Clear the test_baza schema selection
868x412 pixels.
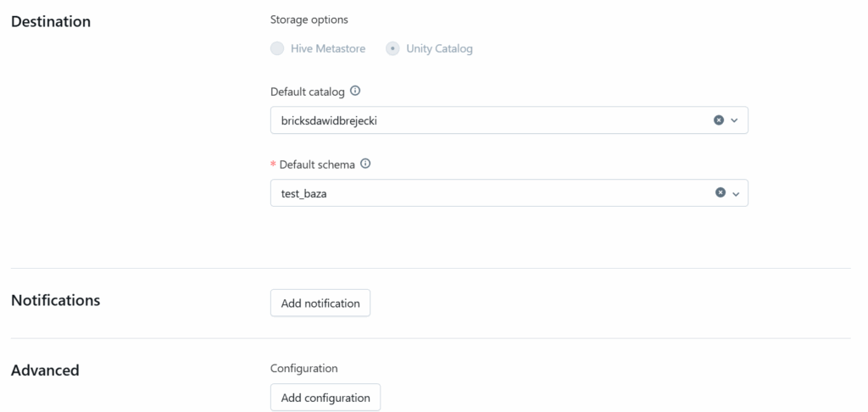[x=721, y=193]
